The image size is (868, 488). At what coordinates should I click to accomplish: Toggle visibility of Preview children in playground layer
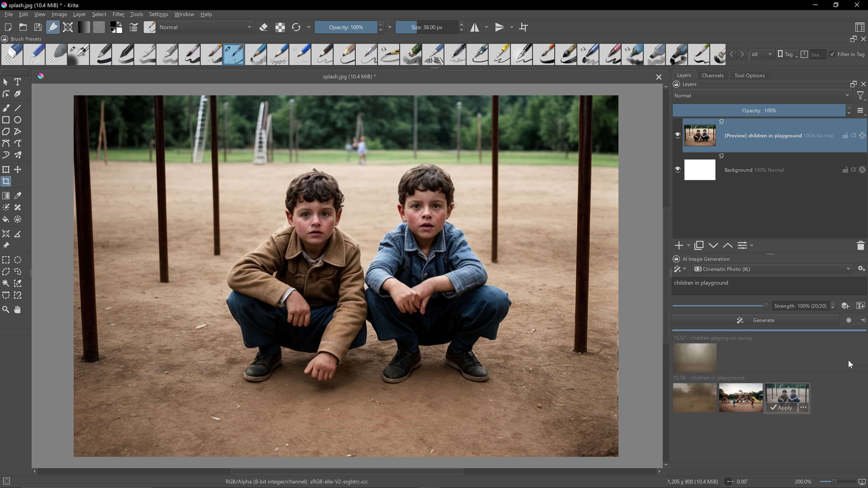click(677, 135)
